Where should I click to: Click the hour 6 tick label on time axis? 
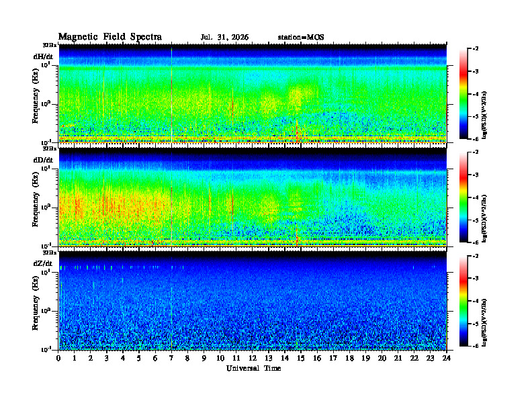[155, 359]
